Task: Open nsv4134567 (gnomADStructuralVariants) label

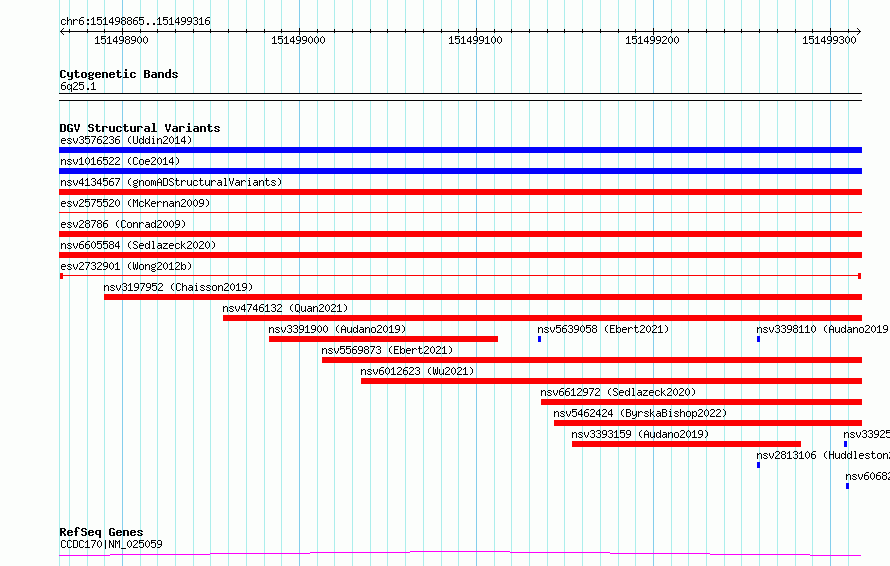Action: pos(171,182)
